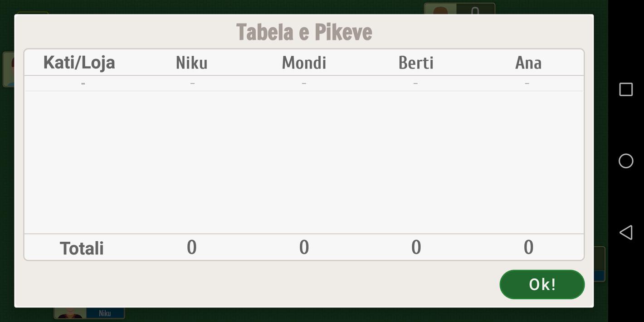Click the Tabela e Pikeve title

click(x=304, y=32)
